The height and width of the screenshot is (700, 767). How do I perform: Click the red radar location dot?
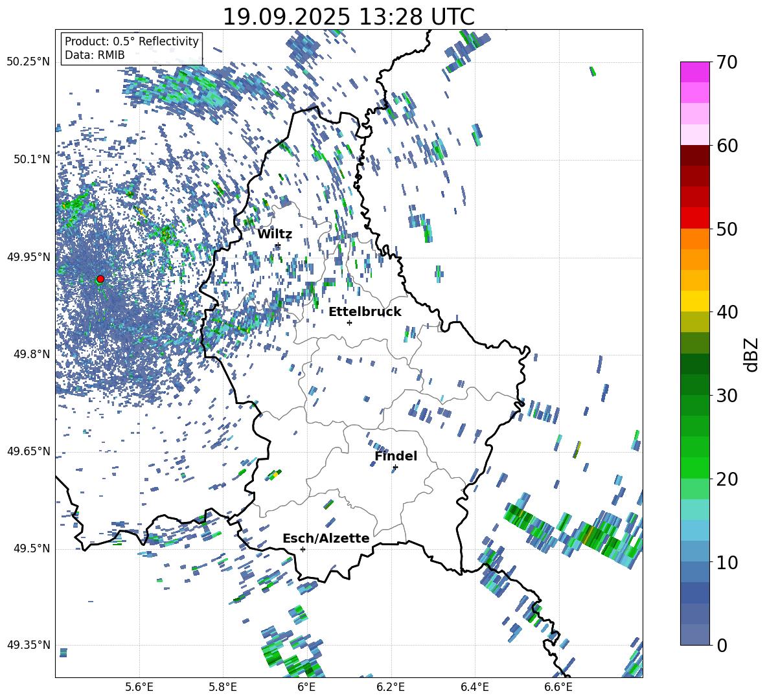coord(100,279)
